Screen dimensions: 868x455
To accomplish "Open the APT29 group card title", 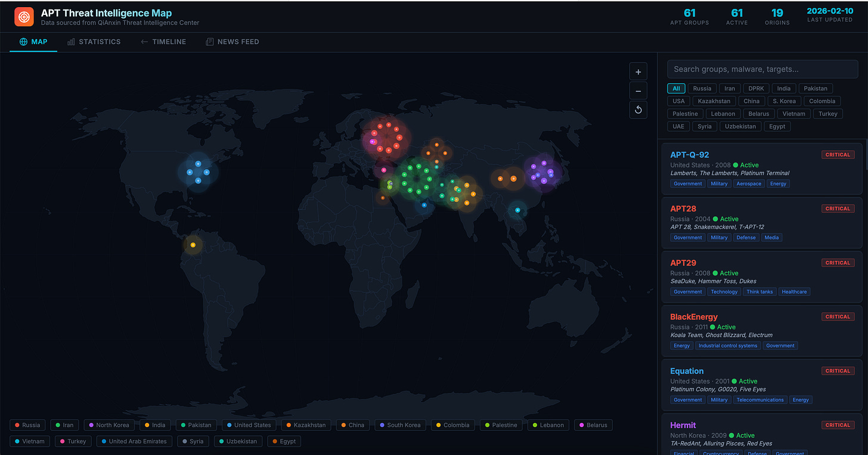I will [683, 263].
